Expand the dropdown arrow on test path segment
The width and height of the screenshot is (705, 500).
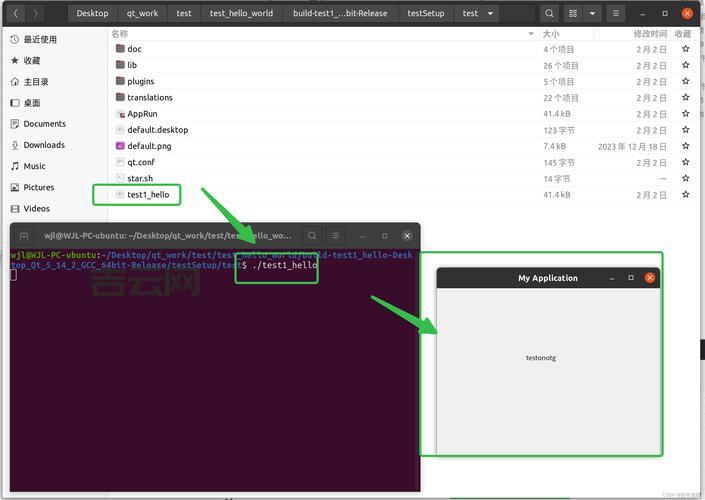[x=491, y=14]
